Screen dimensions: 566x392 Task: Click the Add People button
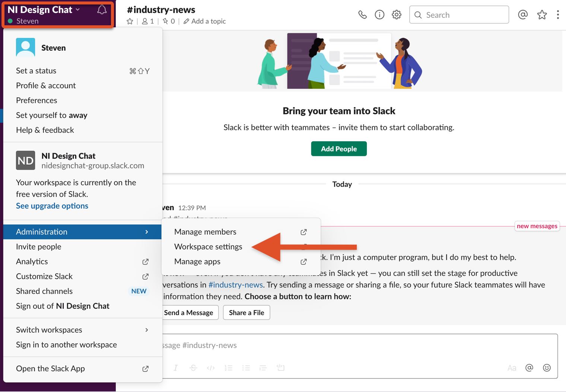(x=339, y=149)
